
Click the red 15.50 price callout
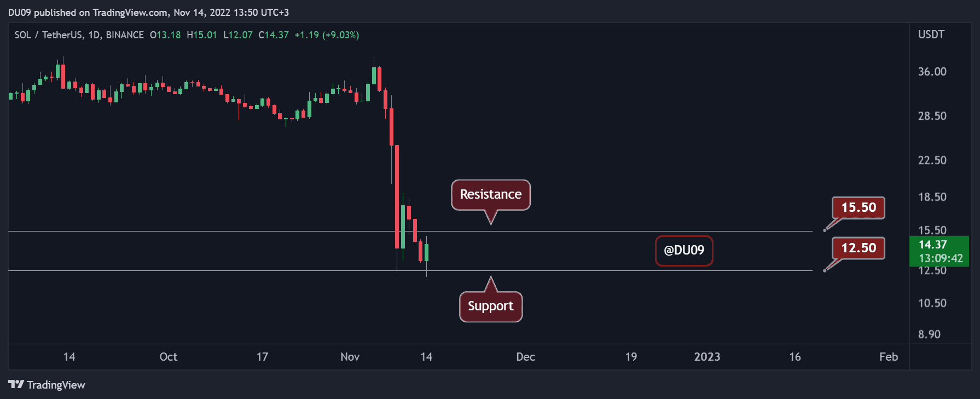[858, 208]
